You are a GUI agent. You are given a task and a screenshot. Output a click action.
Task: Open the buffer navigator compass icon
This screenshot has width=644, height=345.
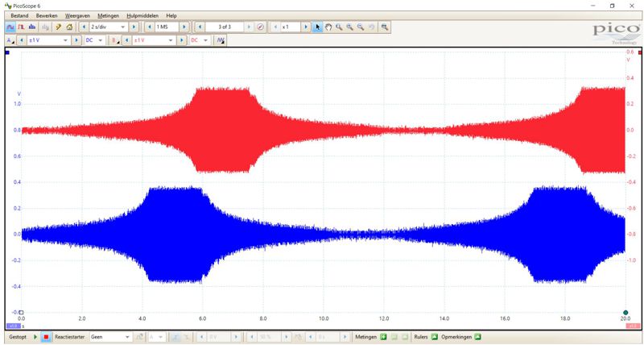tap(260, 27)
